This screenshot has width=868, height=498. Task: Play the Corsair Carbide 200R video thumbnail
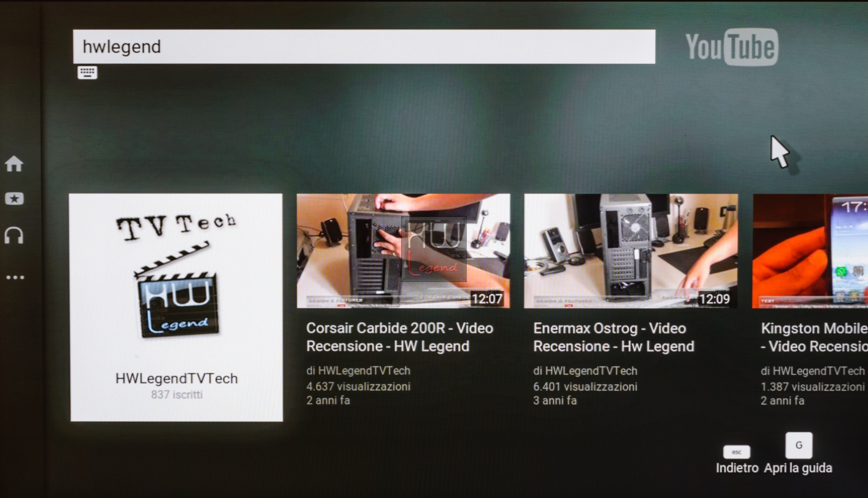403,251
